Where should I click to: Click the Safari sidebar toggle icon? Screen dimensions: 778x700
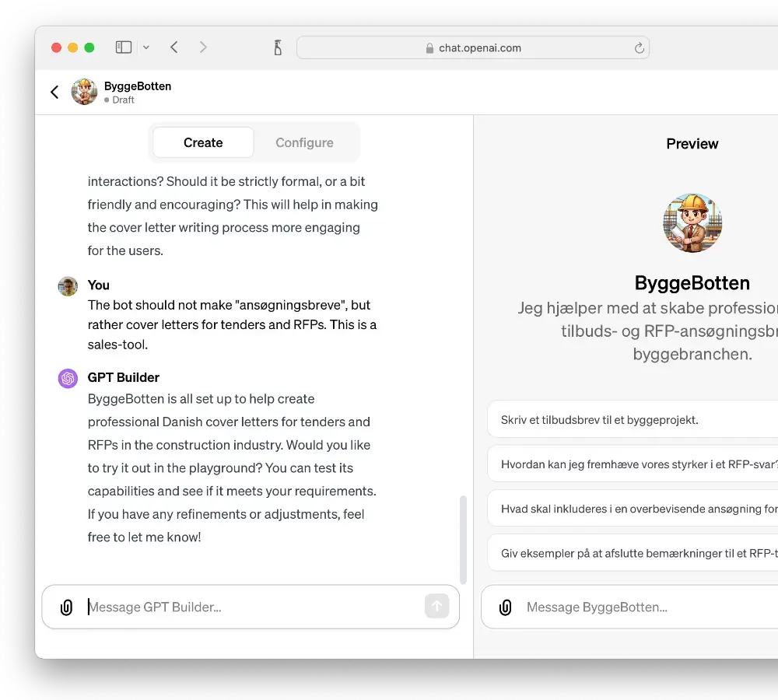[x=123, y=47]
